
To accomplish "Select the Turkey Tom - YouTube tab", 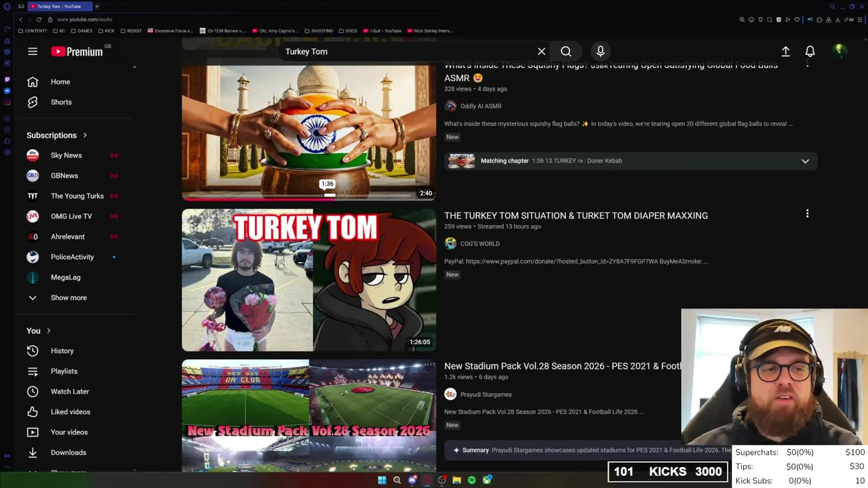I will [x=60, y=6].
